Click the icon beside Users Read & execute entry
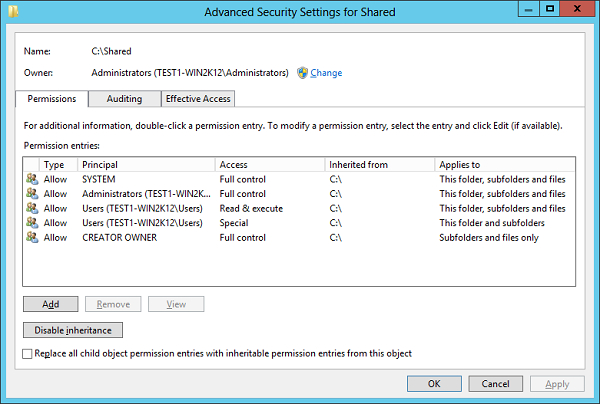Image resolution: width=600 pixels, height=404 pixels. 32,208
